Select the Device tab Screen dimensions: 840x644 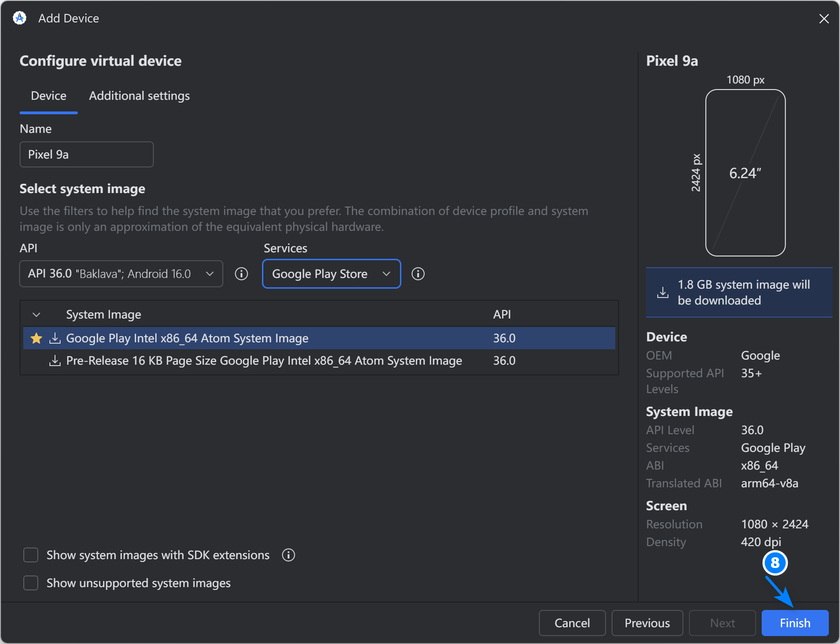tap(48, 96)
